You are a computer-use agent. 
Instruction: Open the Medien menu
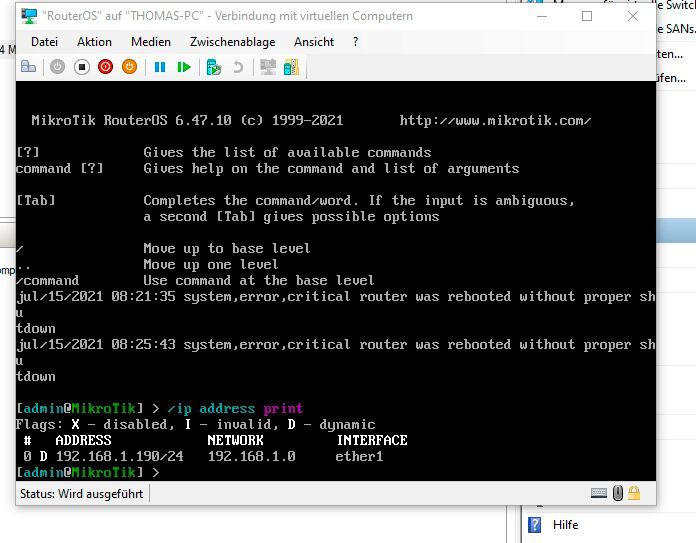click(x=151, y=42)
